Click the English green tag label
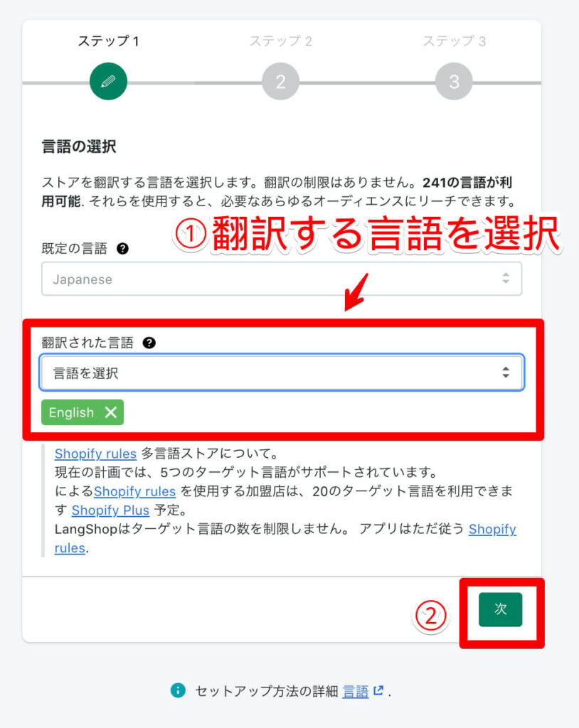Screen dimensions: 579x728 click(x=71, y=412)
